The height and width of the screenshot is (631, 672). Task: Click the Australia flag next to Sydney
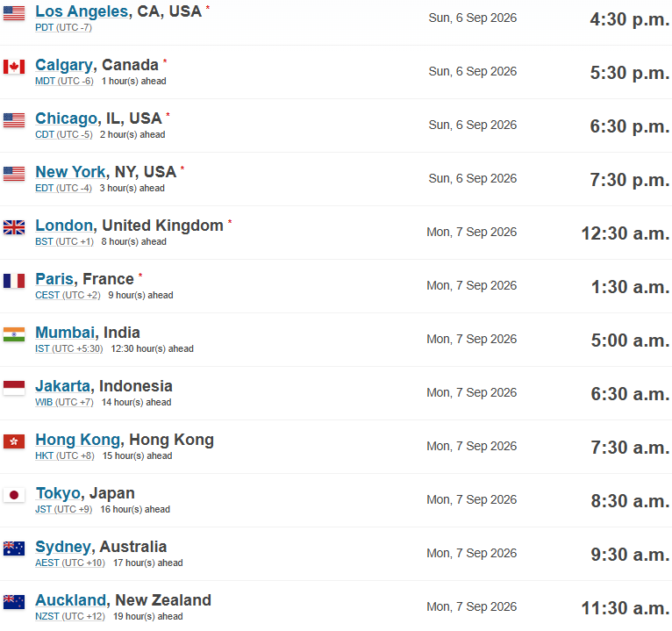click(14, 549)
